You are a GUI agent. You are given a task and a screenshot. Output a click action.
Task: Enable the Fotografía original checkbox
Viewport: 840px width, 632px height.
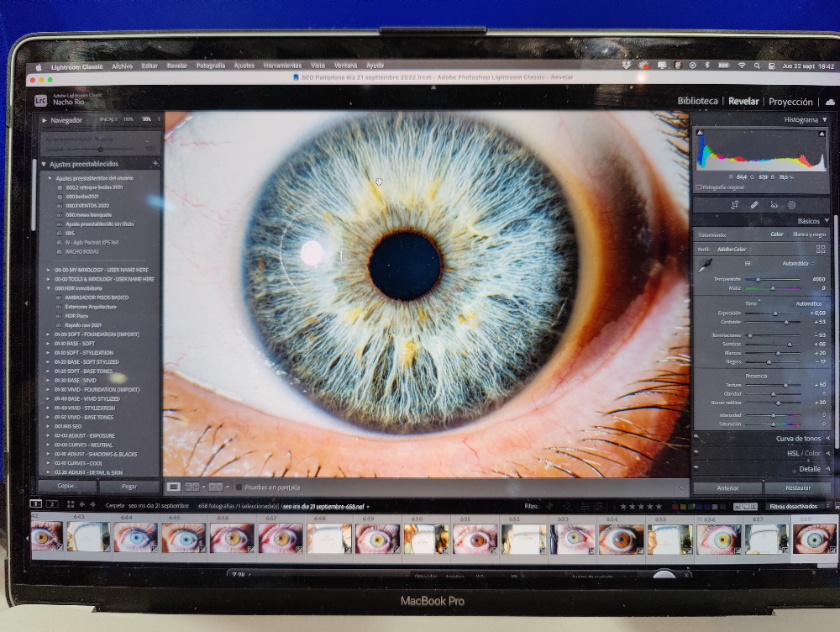[699, 187]
